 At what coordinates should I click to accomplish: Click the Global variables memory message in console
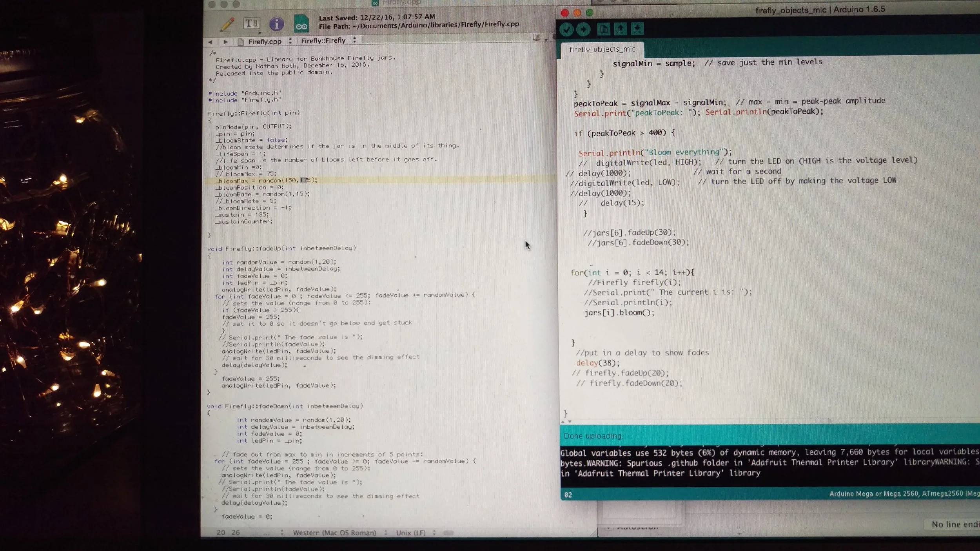coord(770,452)
